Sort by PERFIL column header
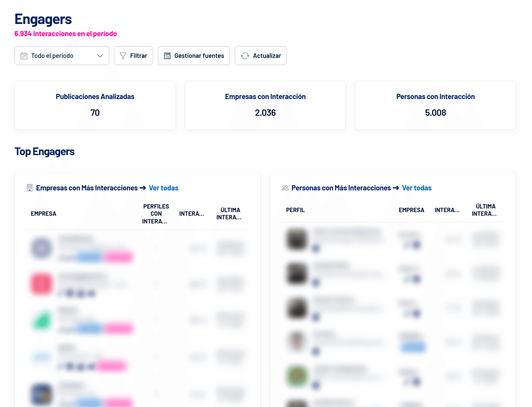 [295, 210]
